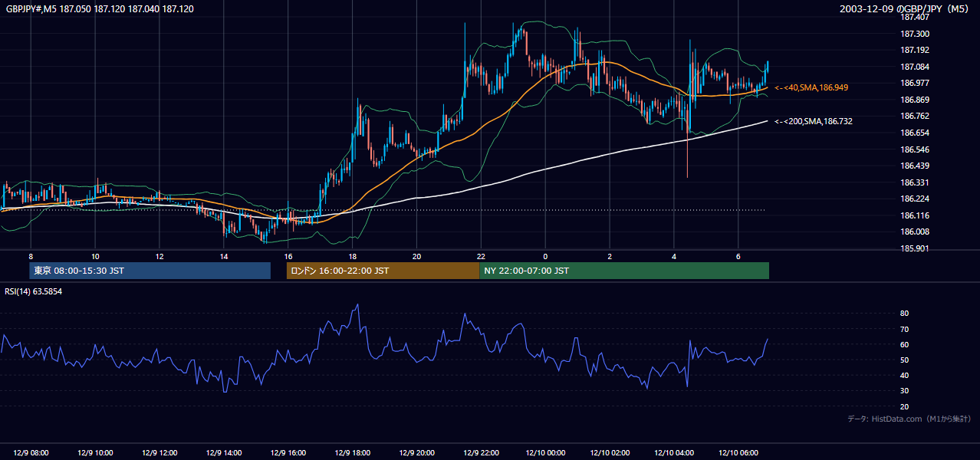Click price axis label 185.901
Viewport: 980px width, 460px height.
pyautogui.click(x=916, y=248)
